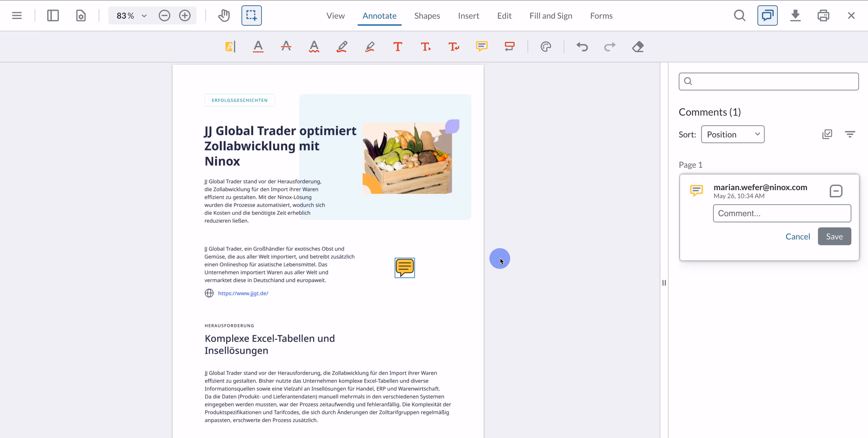Select the eraser tool
868x438 pixels.
(x=637, y=46)
